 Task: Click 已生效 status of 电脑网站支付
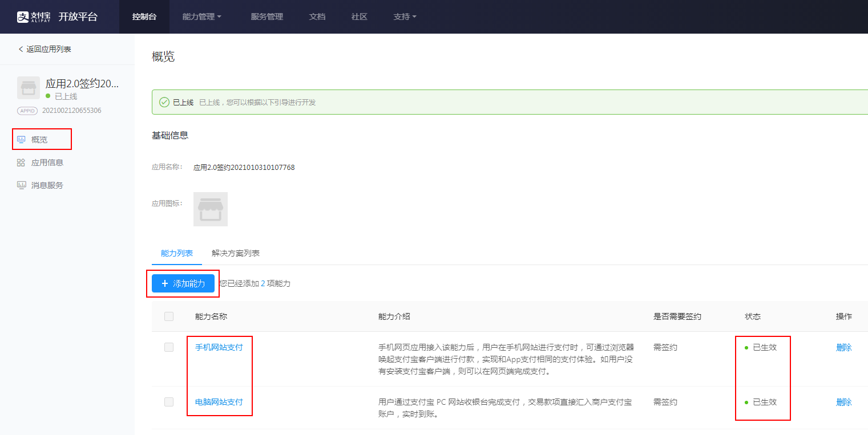pyautogui.click(x=765, y=402)
